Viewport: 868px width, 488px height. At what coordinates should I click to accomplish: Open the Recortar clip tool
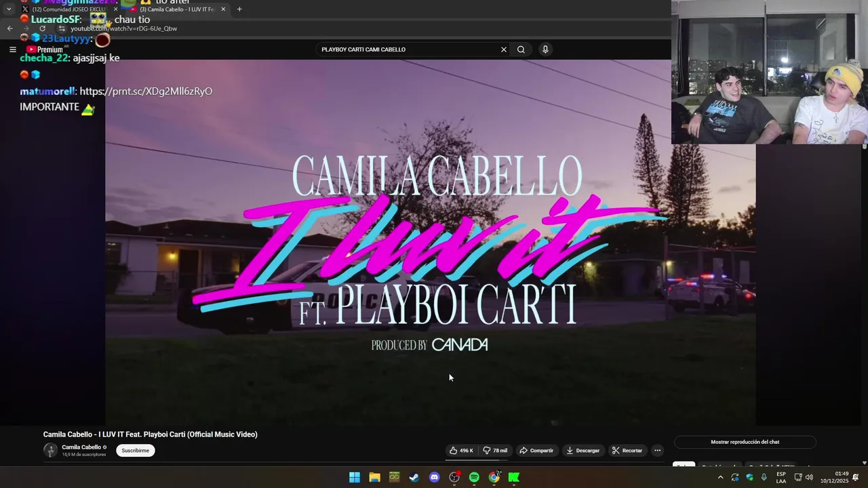pyautogui.click(x=627, y=451)
